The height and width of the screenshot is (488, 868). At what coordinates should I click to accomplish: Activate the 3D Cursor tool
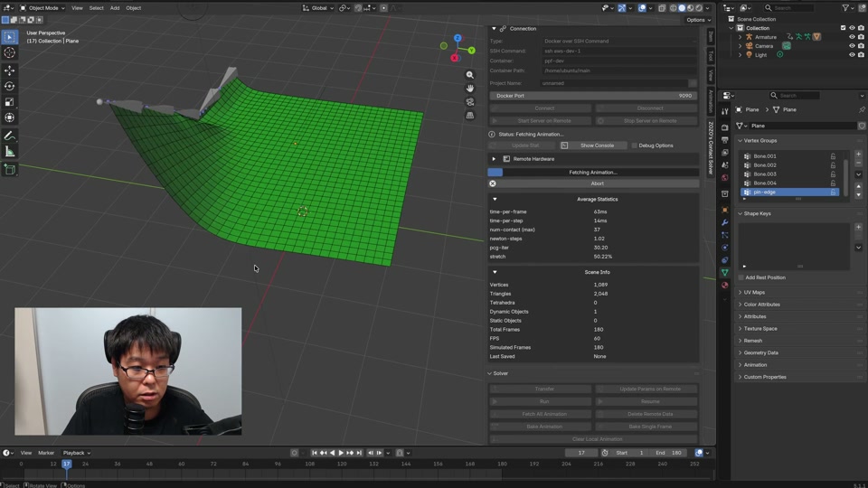[x=9, y=52]
